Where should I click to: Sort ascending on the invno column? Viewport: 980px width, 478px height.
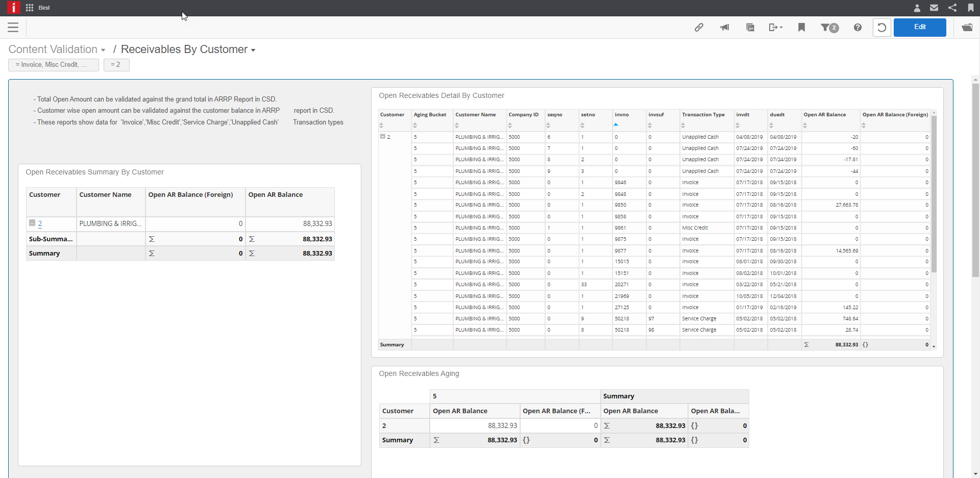point(616,123)
